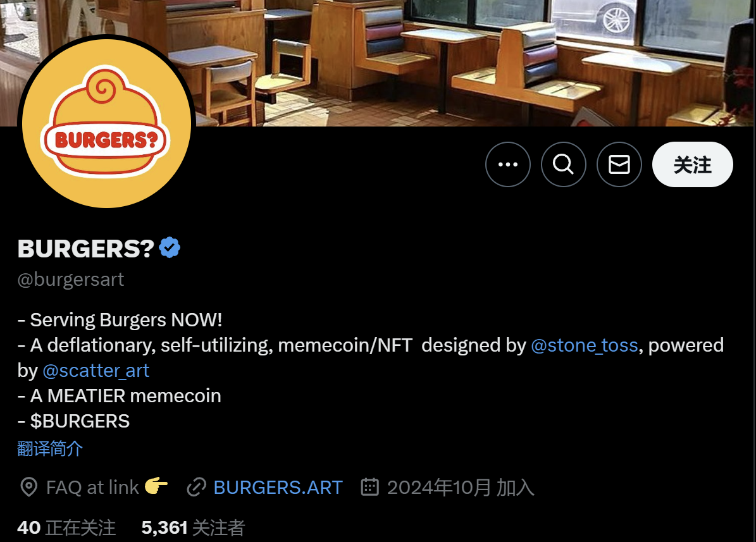
Task: Click the pointing hand emoji
Action: [156, 486]
